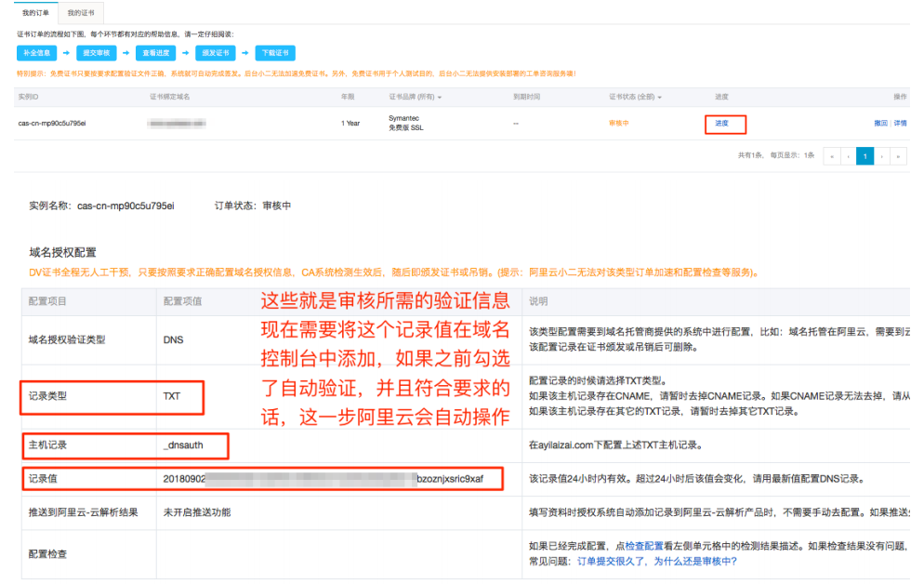
Task: Click the Symantec 免费版 SSL brand cell
Action: pyautogui.click(x=406, y=123)
